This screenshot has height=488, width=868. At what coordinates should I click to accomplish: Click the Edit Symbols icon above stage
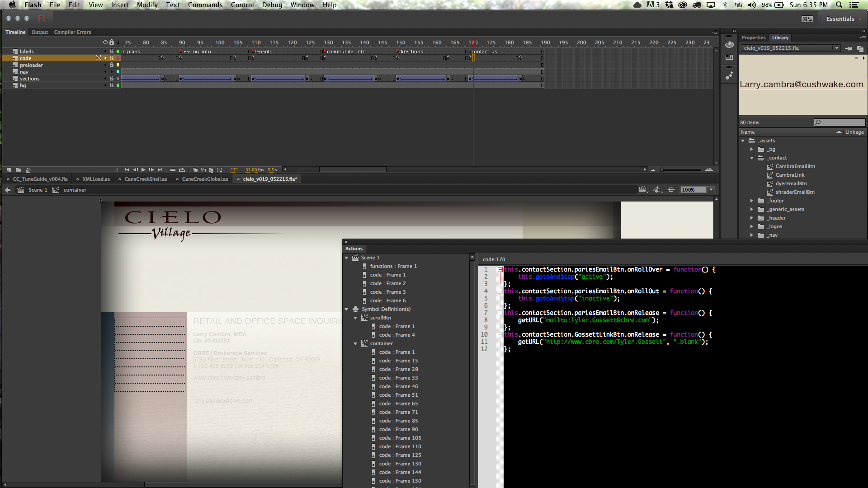pos(657,190)
